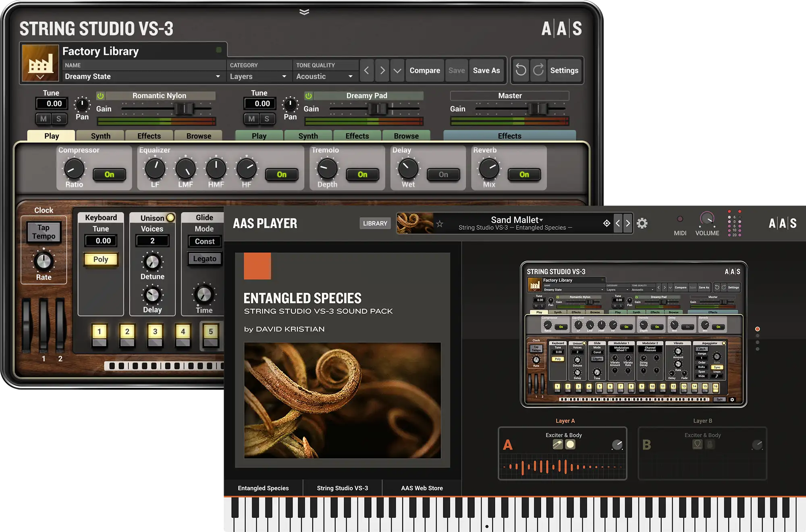This screenshot has width=806, height=532.
Task: Enable the Delay On switch
Action: pos(443,175)
